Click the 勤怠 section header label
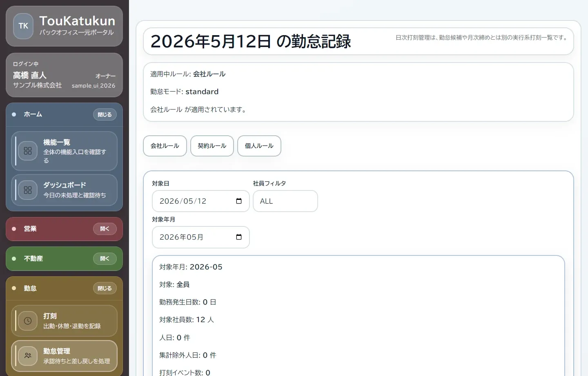 point(30,288)
